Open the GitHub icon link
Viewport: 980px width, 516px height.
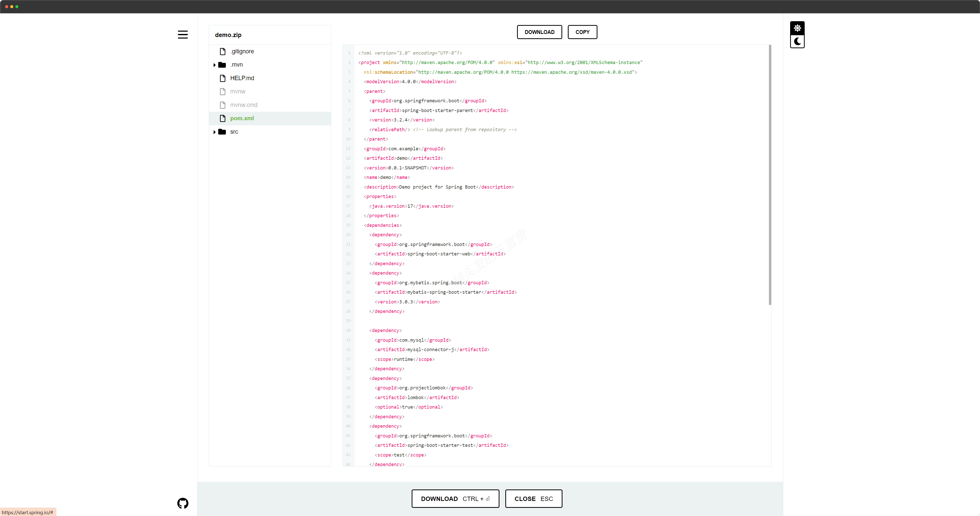[x=183, y=503]
